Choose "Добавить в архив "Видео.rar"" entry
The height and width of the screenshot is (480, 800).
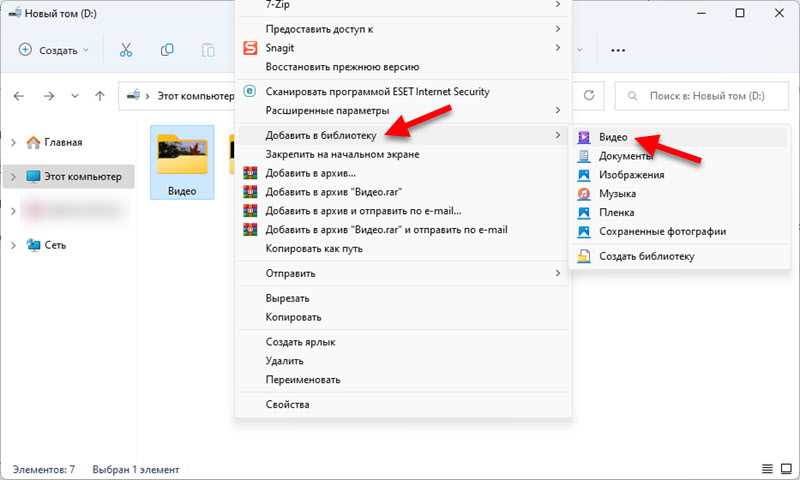pyautogui.click(x=403, y=192)
